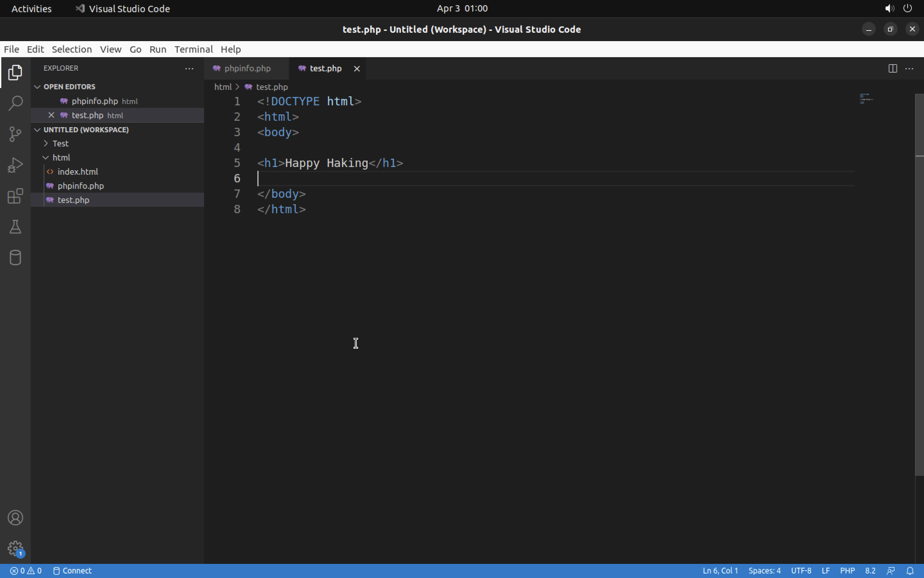924x578 pixels.
Task: Open the Manage gear icon
Action: [x=15, y=548]
